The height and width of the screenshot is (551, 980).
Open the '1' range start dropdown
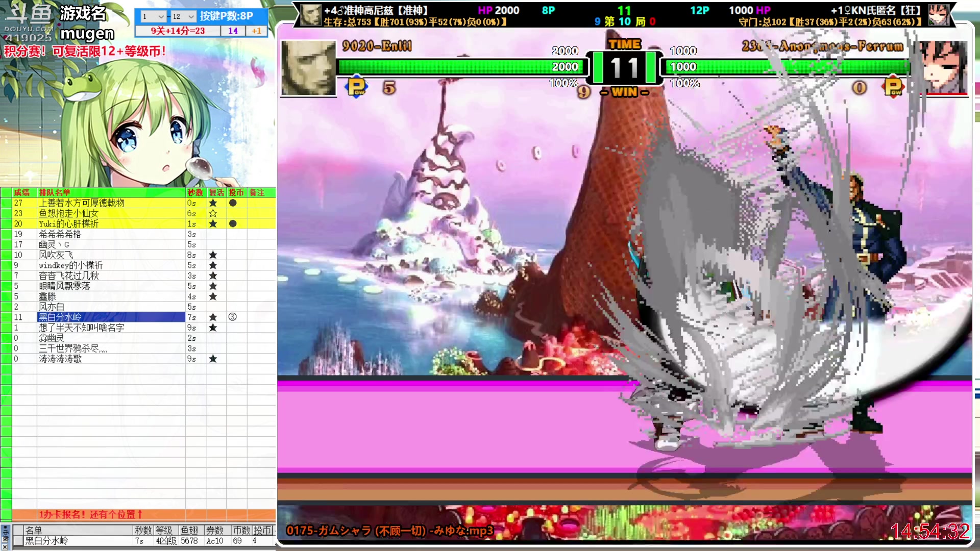pos(153,16)
